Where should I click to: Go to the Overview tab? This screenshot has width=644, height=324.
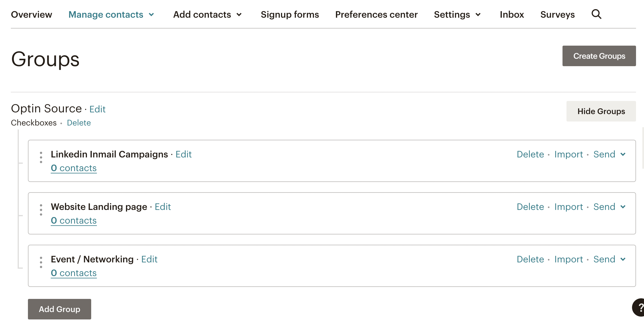coord(31,15)
